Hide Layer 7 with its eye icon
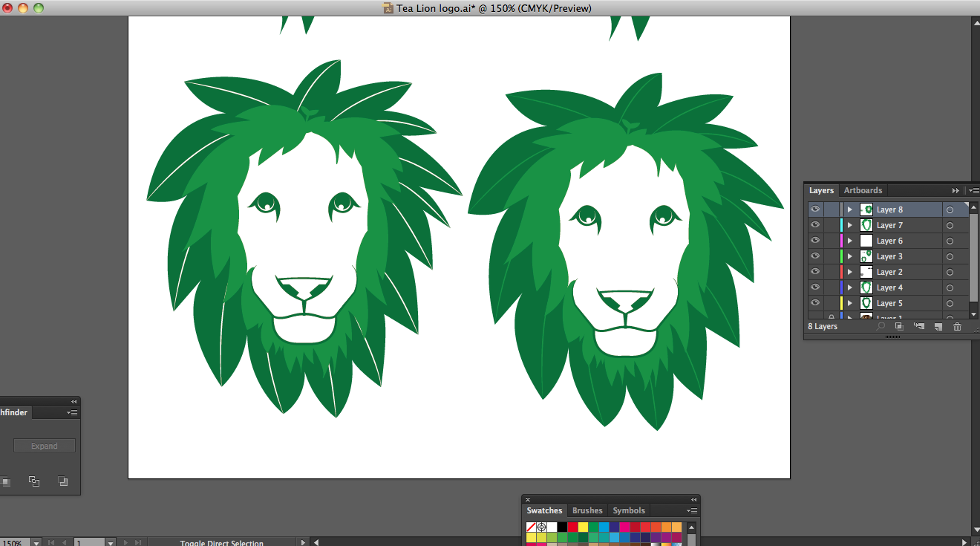The width and height of the screenshot is (980, 546). pos(815,225)
